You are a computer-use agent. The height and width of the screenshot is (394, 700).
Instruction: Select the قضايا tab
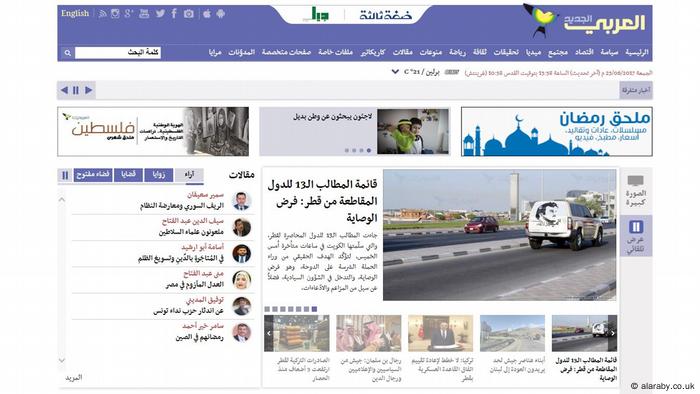pos(128,175)
